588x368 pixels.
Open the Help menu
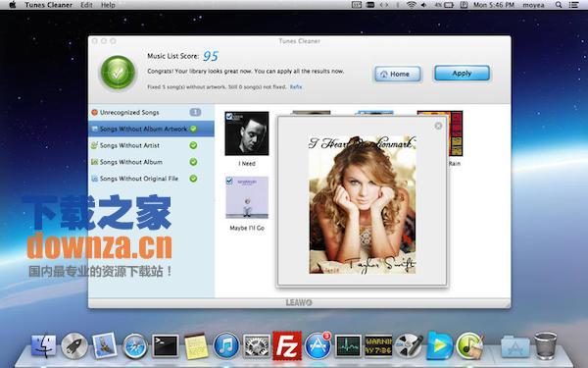pos(108,5)
